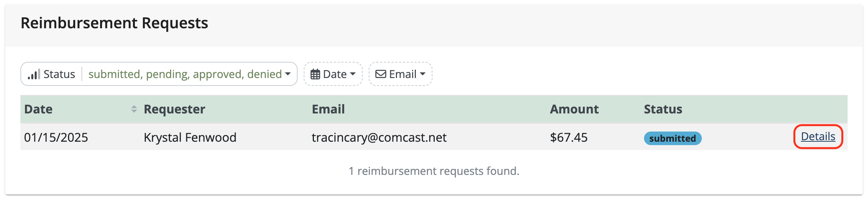Open Details for Krystal Fenwood's request

(x=818, y=136)
